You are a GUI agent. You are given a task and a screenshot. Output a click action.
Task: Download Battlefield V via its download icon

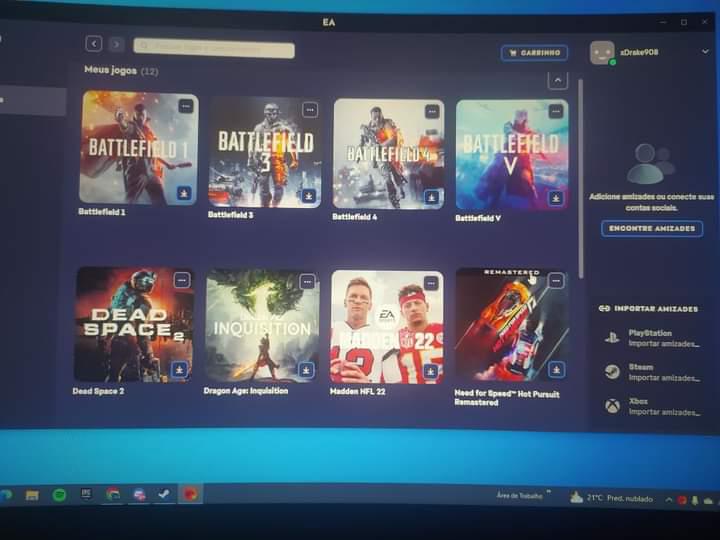556,198
